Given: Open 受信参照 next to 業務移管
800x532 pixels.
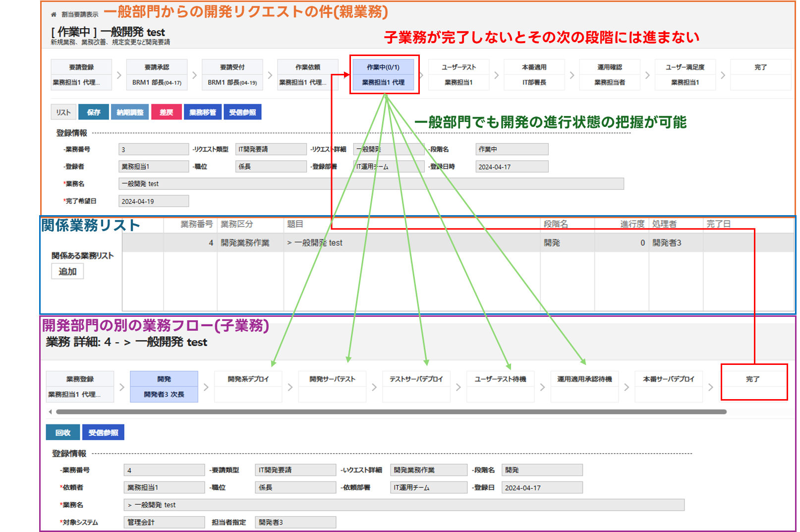Looking at the screenshot, I should click(x=242, y=112).
